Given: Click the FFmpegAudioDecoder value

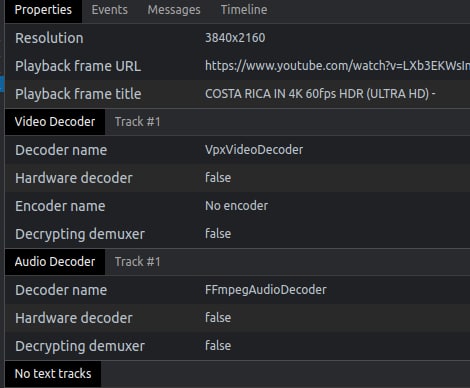Looking at the screenshot, I should pyautogui.click(x=266, y=290).
